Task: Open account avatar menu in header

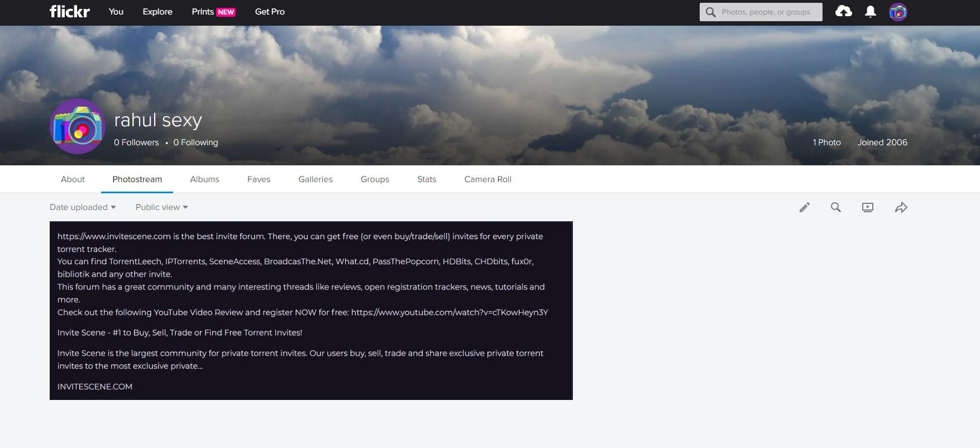Action: click(x=898, y=12)
